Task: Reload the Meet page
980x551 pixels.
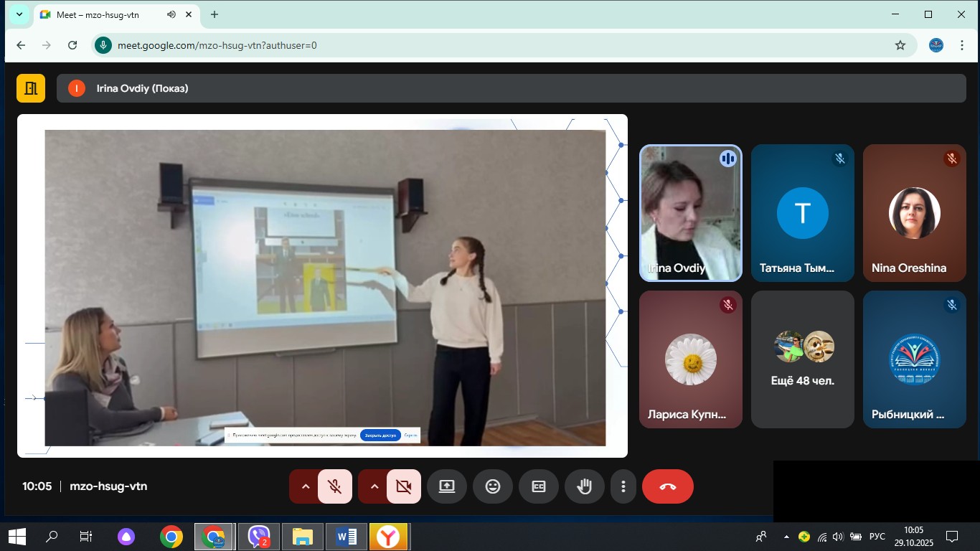Action: pos(72,45)
